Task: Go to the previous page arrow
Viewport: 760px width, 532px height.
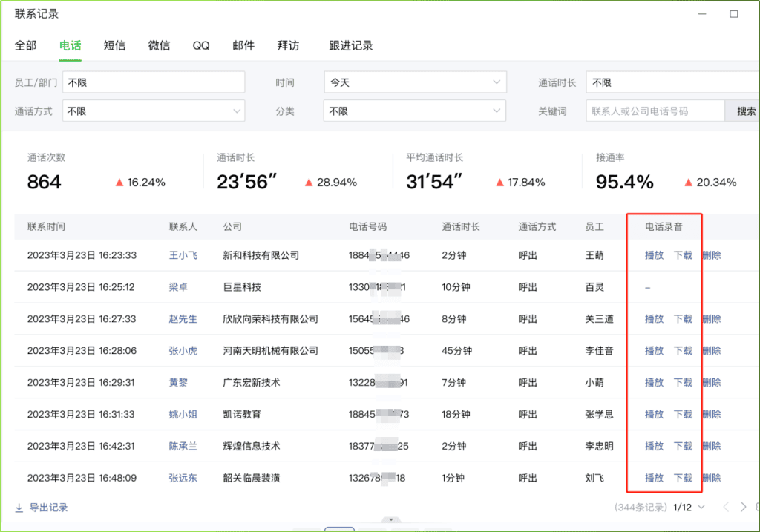Action: (727, 507)
